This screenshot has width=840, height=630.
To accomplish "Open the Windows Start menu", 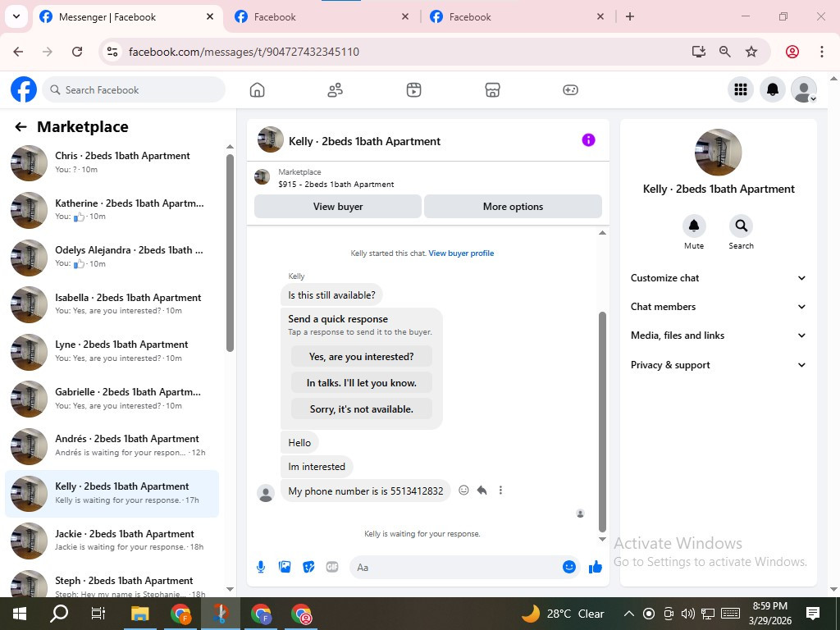I will [x=20, y=614].
